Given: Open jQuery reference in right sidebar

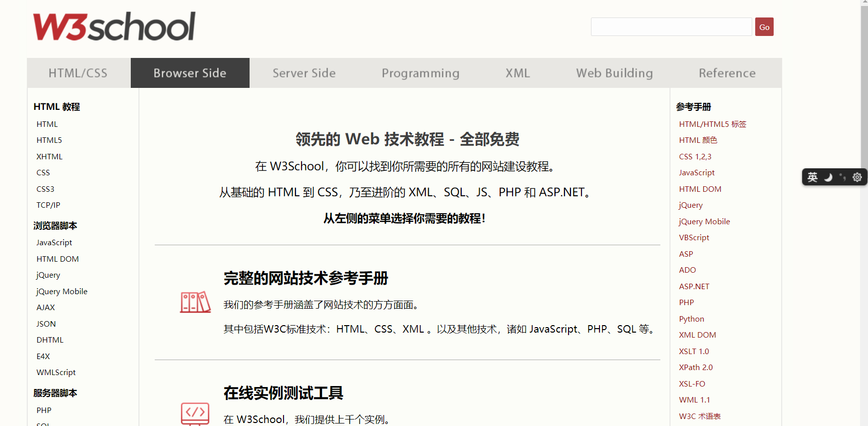Looking at the screenshot, I should click(690, 205).
